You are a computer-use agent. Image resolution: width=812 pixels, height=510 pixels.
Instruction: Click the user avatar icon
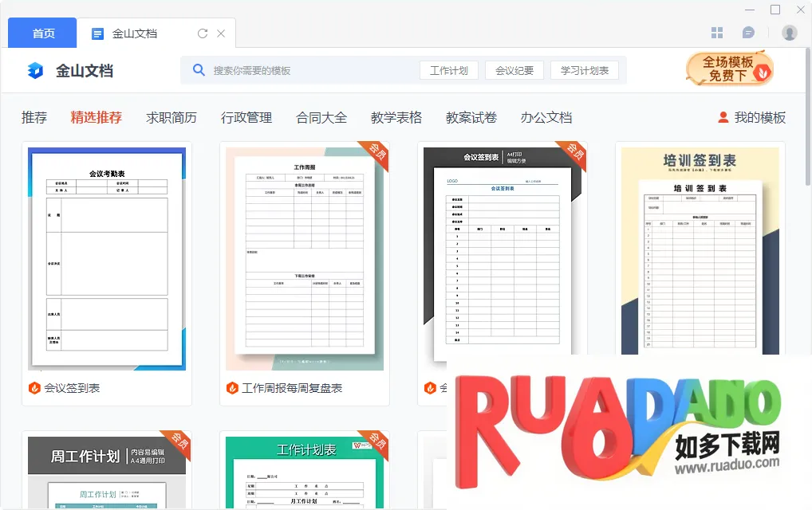789,33
